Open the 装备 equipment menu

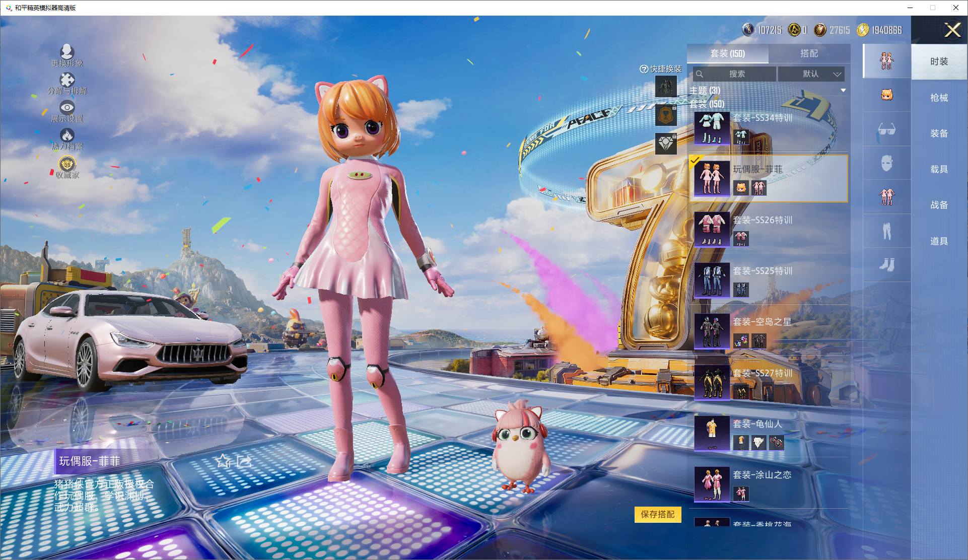(939, 133)
